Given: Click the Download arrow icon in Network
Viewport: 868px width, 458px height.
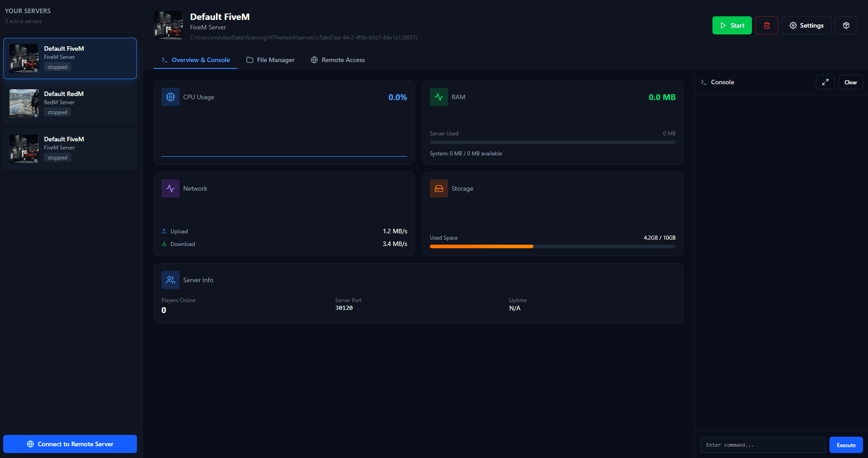Looking at the screenshot, I should [164, 244].
